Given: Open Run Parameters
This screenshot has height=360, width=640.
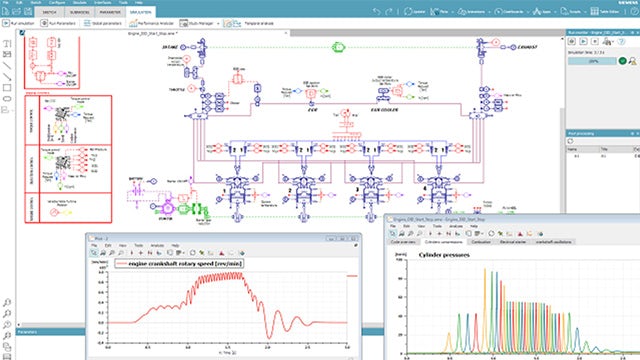Looking at the screenshot, I should pos(58,23).
